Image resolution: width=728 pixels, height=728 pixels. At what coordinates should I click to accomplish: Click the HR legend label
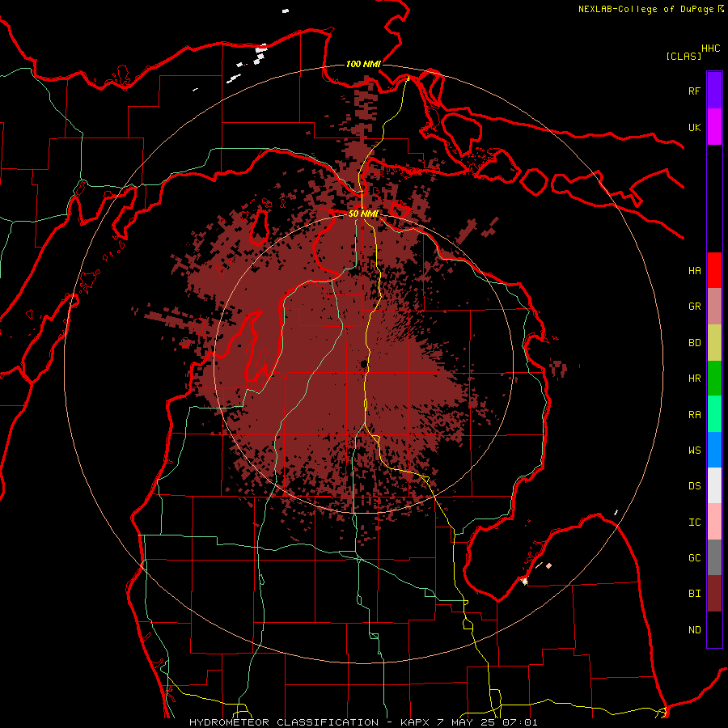pyautogui.click(x=694, y=379)
